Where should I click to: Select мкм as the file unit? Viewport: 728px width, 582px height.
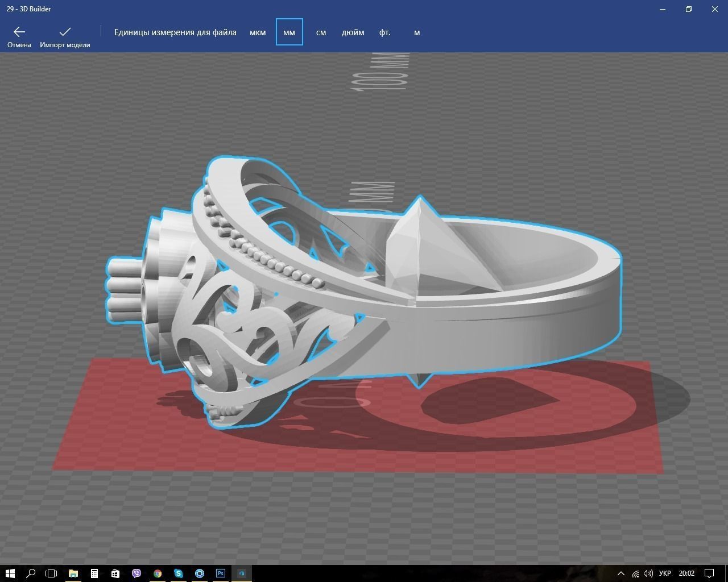[x=258, y=32]
